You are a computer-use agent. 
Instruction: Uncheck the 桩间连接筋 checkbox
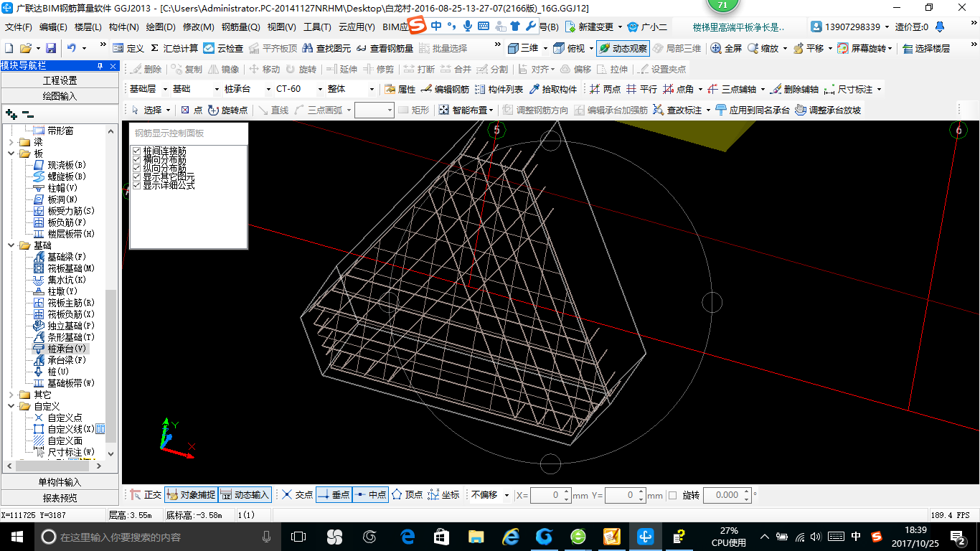tap(136, 151)
